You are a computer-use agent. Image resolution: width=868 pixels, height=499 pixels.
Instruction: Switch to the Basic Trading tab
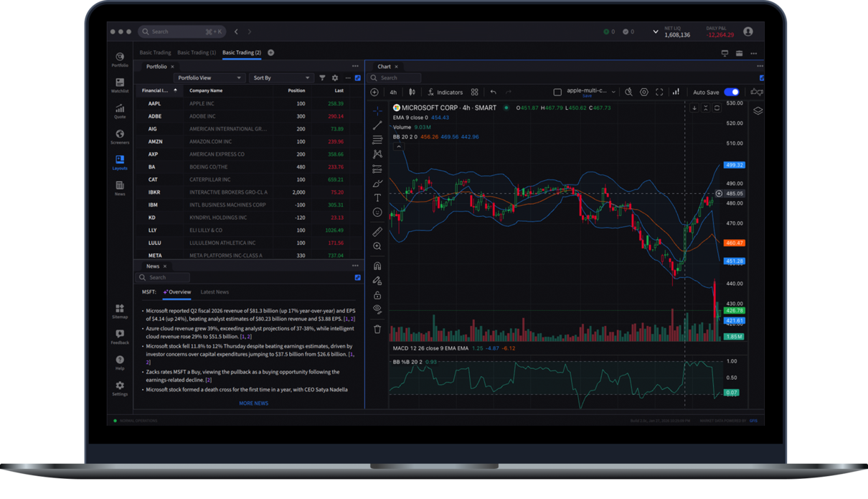(x=155, y=52)
